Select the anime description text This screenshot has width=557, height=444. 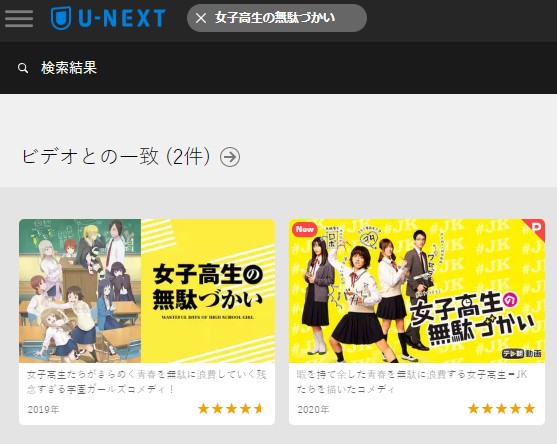click(x=147, y=382)
